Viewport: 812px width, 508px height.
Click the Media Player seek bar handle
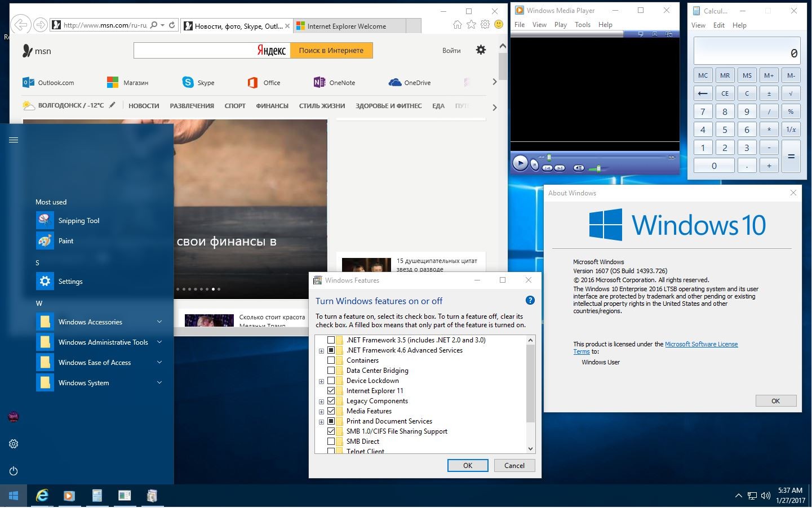click(x=549, y=157)
